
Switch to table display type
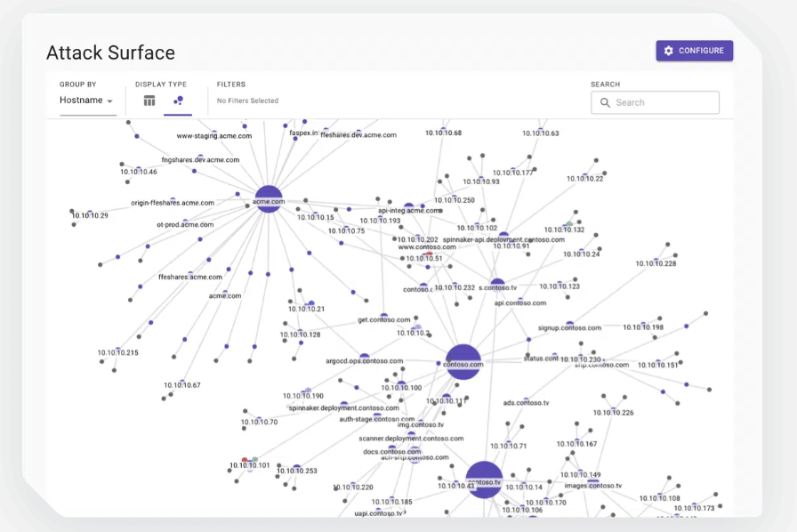(x=149, y=101)
